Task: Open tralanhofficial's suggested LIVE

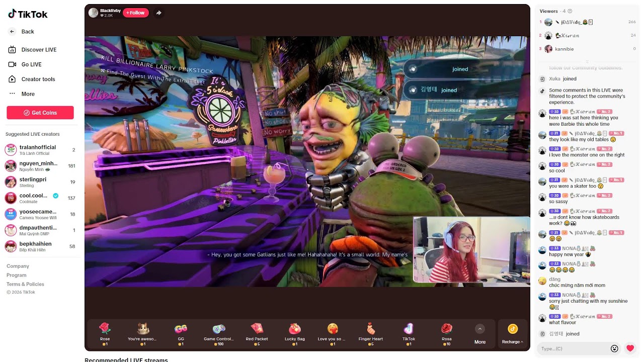Action: 40,150
